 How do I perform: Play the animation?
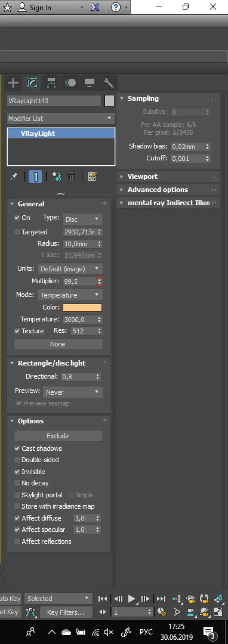click(x=132, y=598)
